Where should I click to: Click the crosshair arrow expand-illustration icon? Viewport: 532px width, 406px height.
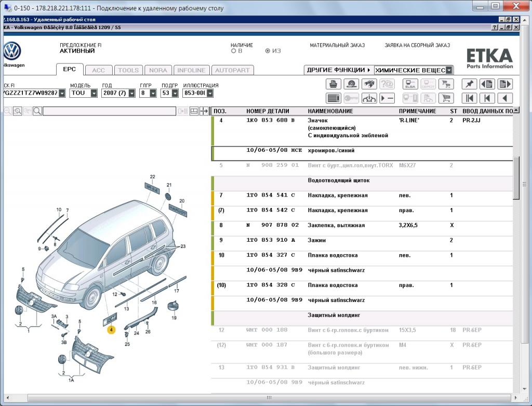click(x=204, y=111)
